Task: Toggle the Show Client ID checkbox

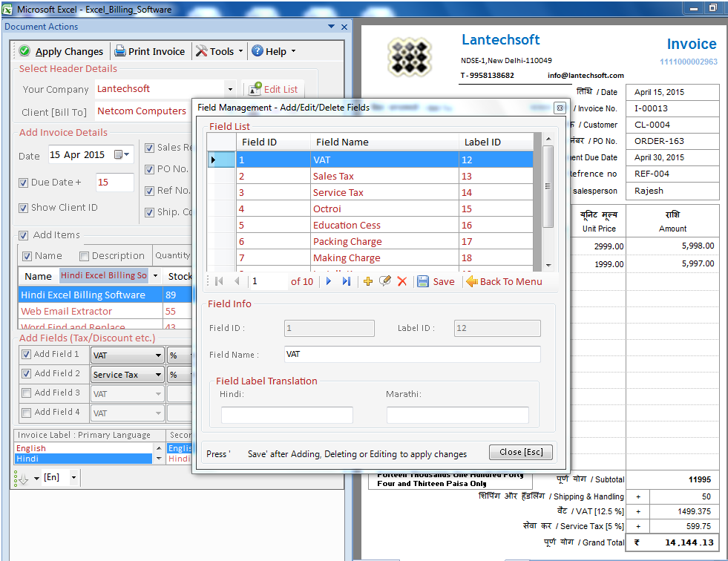Action: click(x=24, y=208)
